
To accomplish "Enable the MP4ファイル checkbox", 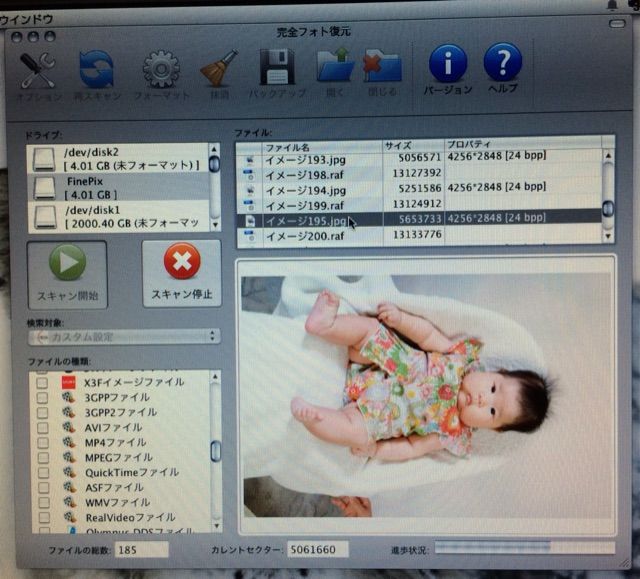I will pyautogui.click(x=43, y=443).
